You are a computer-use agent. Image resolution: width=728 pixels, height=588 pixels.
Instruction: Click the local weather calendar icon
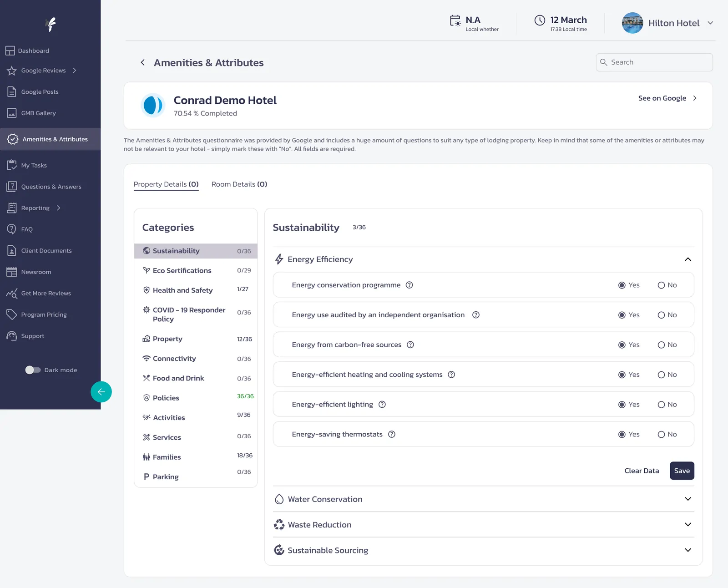455,20
